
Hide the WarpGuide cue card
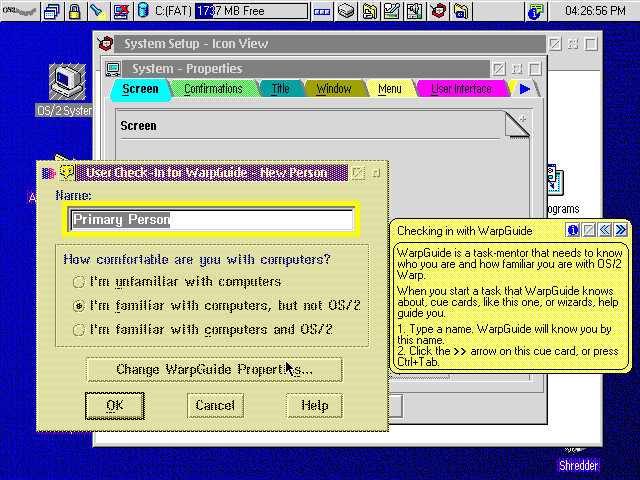(589, 230)
